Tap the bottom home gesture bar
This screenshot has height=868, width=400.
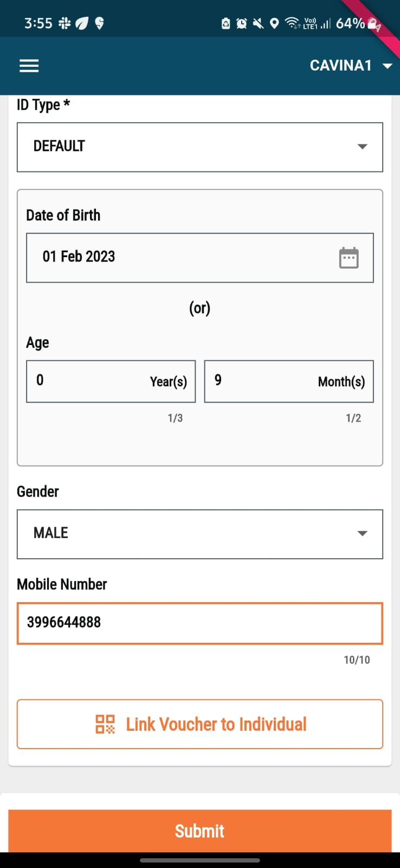tap(199, 860)
